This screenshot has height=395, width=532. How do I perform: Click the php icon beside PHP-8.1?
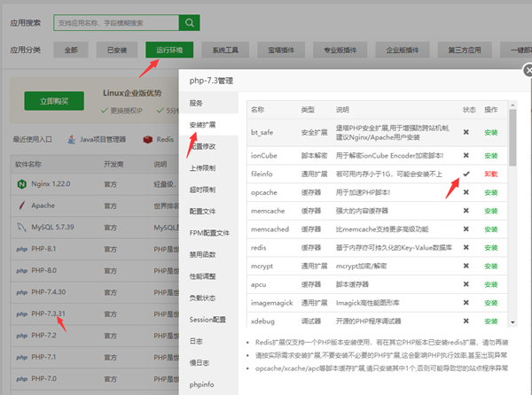tap(21, 249)
